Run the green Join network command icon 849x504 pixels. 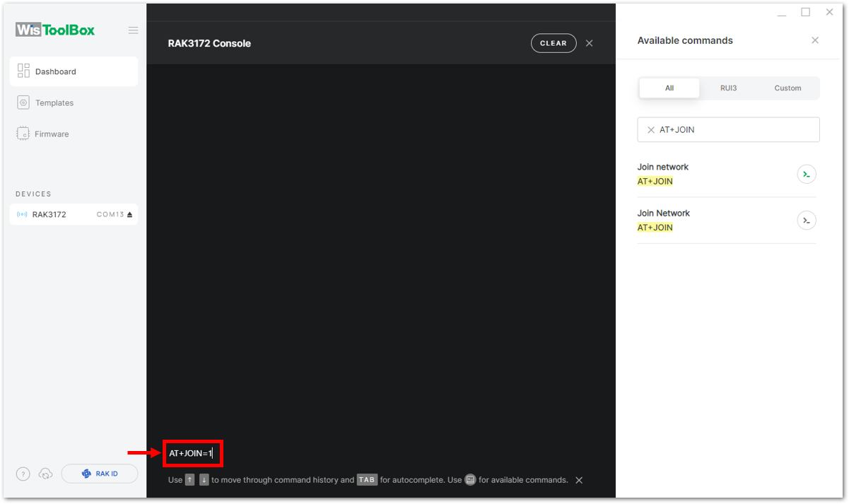point(807,175)
